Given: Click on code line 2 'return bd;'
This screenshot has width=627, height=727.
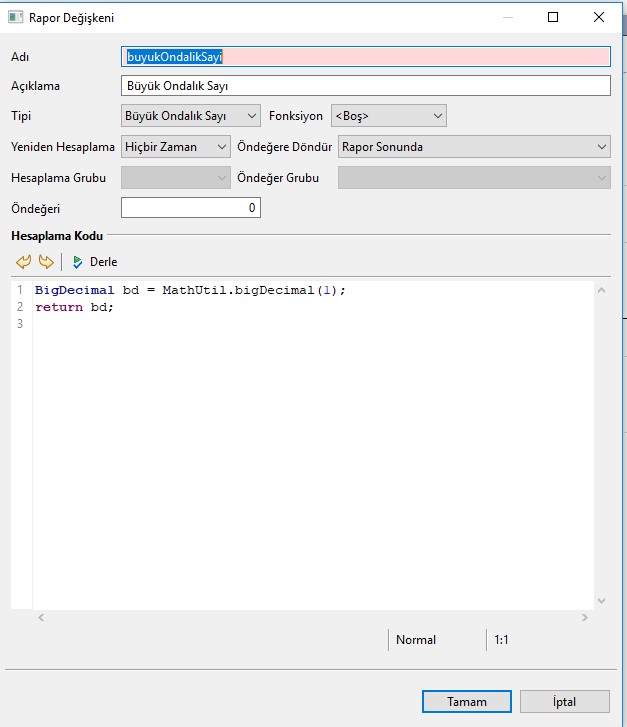Looking at the screenshot, I should 75,307.
